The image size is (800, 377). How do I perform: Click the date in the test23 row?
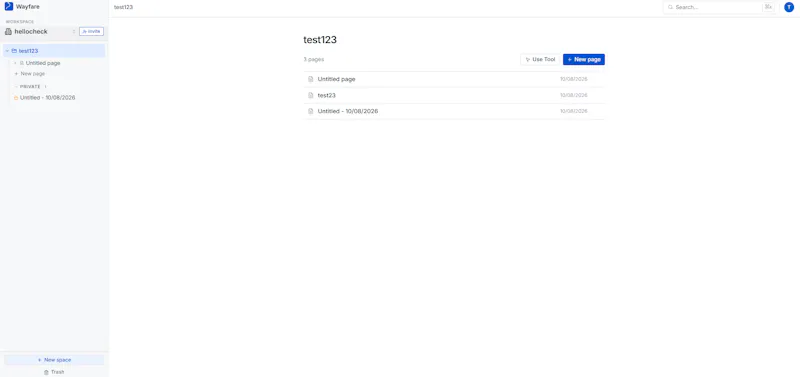tap(573, 95)
